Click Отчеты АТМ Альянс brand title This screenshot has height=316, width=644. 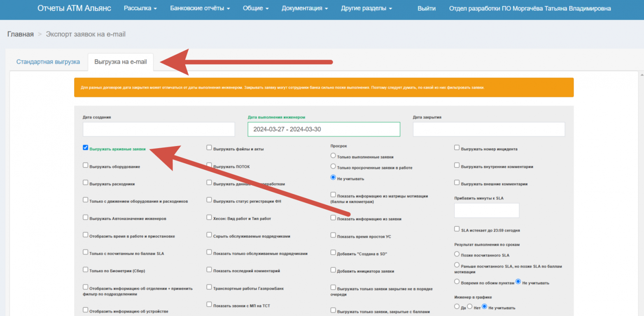[x=74, y=8]
